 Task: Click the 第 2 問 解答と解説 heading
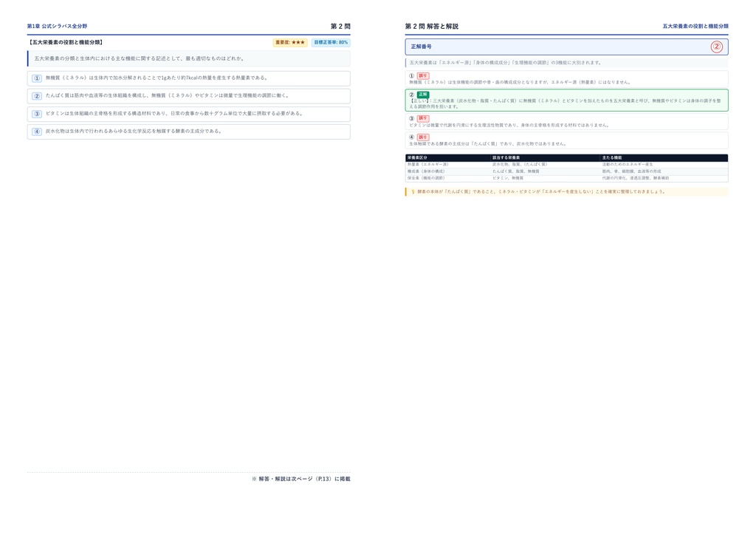(431, 26)
